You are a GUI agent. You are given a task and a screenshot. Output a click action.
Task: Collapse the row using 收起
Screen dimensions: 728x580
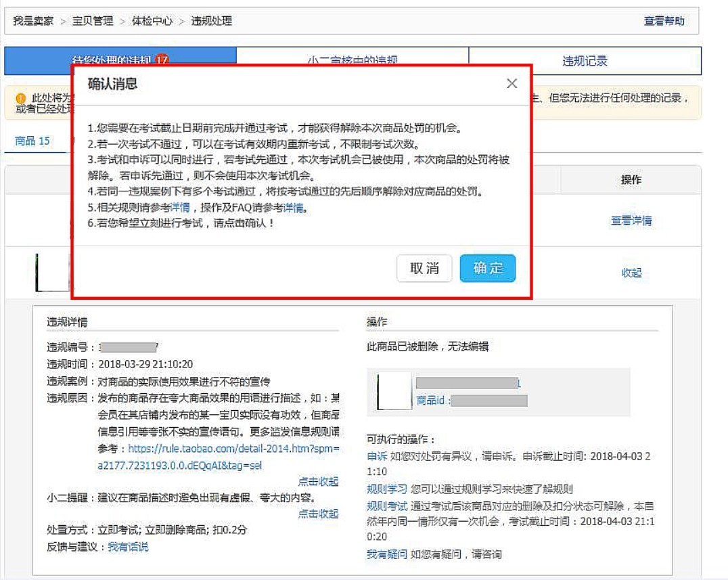[631, 273]
